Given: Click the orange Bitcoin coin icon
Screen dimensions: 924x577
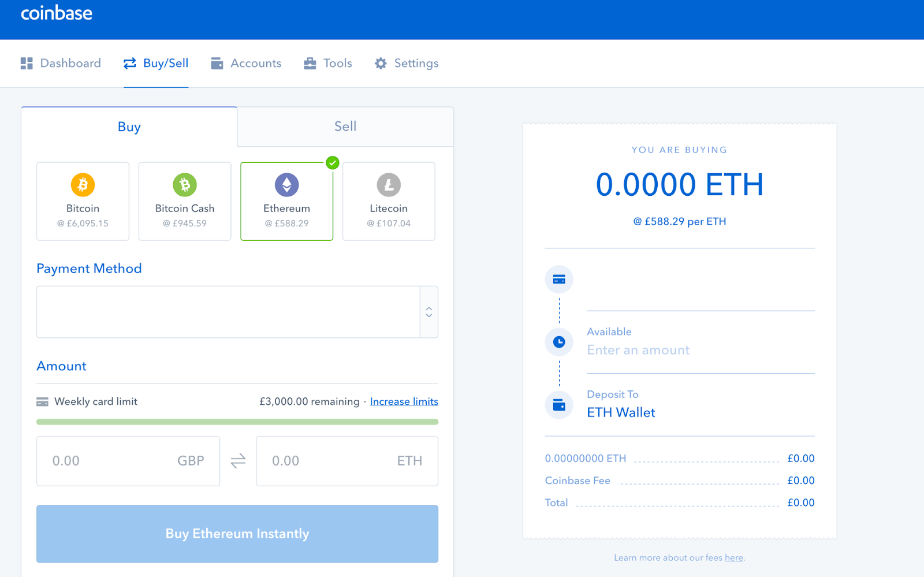Looking at the screenshot, I should (x=83, y=185).
